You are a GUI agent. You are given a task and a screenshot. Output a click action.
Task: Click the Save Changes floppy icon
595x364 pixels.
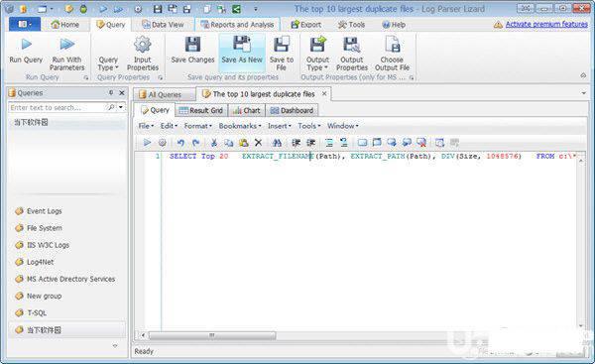pyautogui.click(x=192, y=45)
